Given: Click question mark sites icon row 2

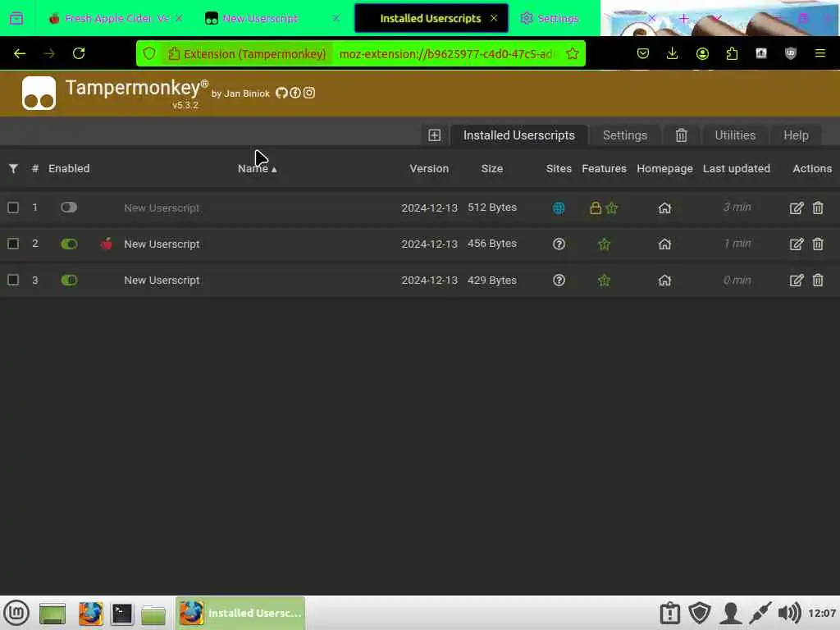Looking at the screenshot, I should (x=559, y=244).
